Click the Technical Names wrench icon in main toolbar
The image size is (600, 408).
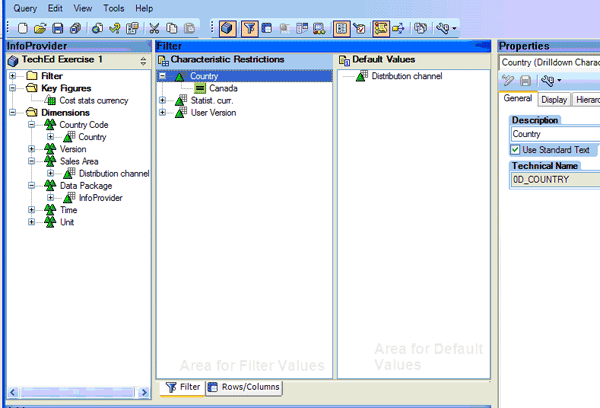click(442, 28)
